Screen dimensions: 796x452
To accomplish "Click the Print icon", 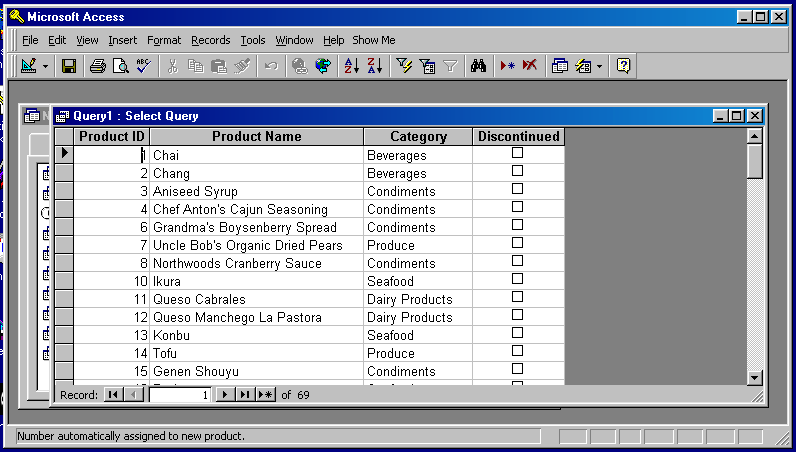I will pos(97,66).
